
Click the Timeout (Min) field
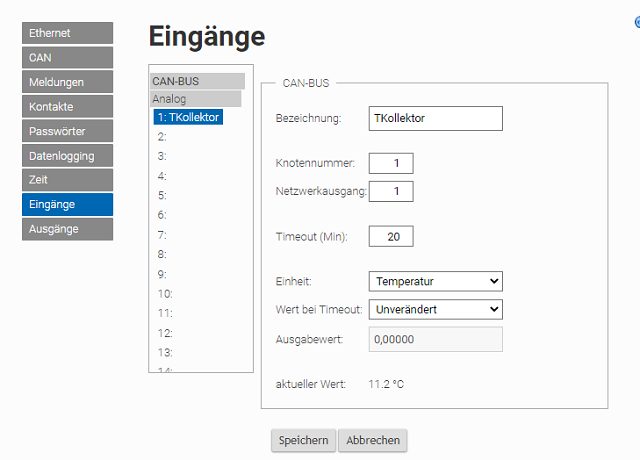coord(391,236)
